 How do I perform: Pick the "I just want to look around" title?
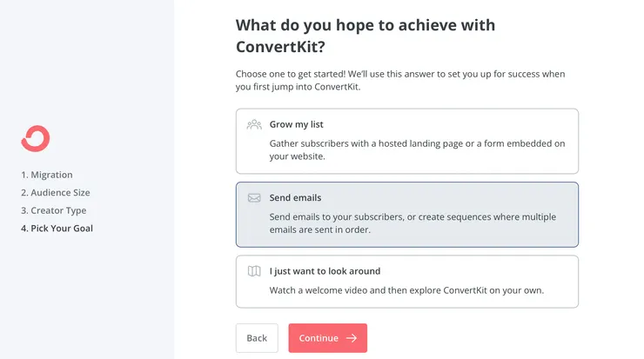325,270
